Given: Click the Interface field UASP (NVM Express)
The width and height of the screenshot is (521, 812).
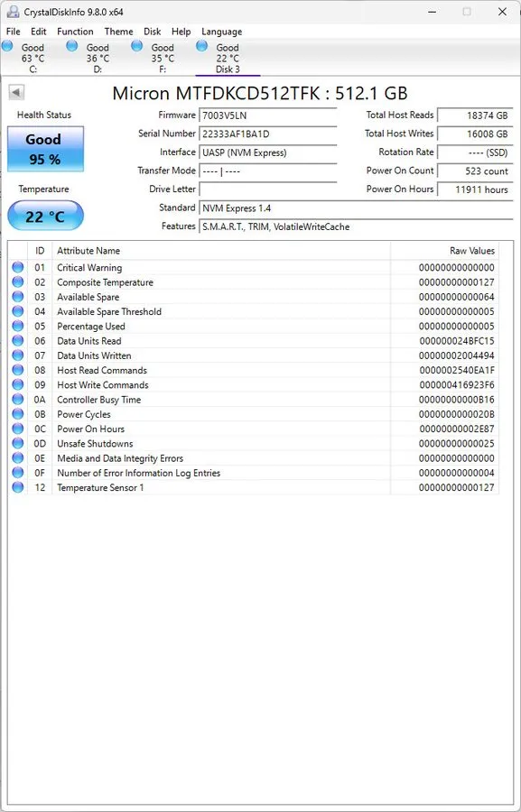Looking at the screenshot, I should (x=268, y=152).
